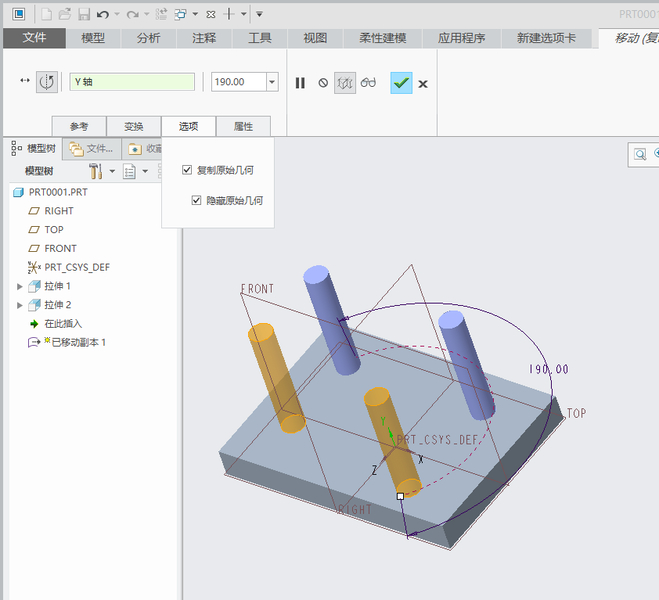The height and width of the screenshot is (600, 659).
Task: Toggle the Hide original geometry checkbox
Action: coord(196,200)
